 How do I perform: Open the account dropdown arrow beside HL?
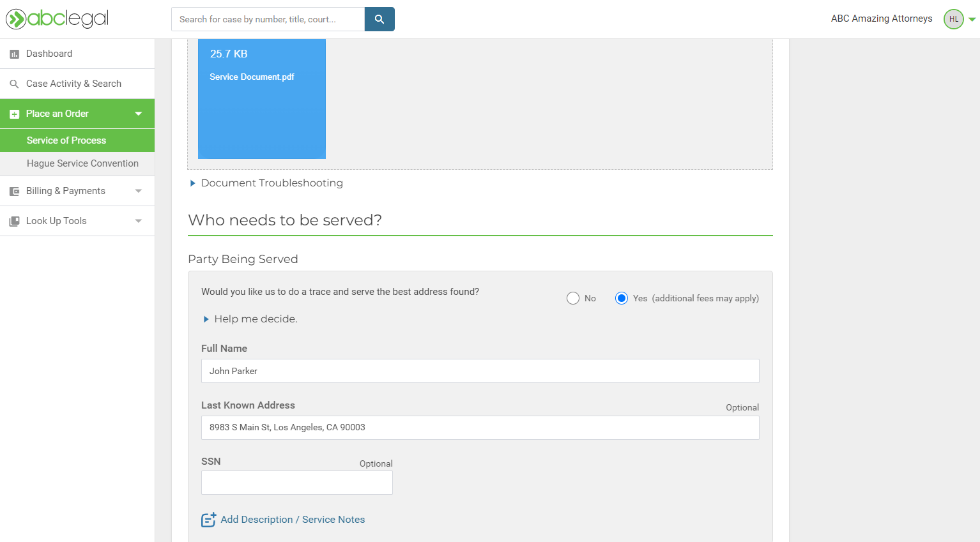click(x=972, y=19)
